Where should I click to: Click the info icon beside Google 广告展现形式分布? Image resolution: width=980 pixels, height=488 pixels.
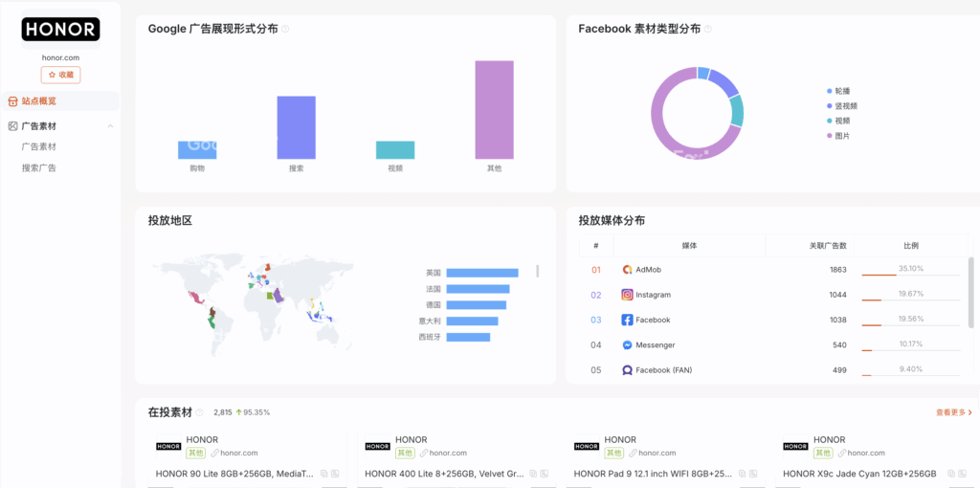[x=285, y=29]
